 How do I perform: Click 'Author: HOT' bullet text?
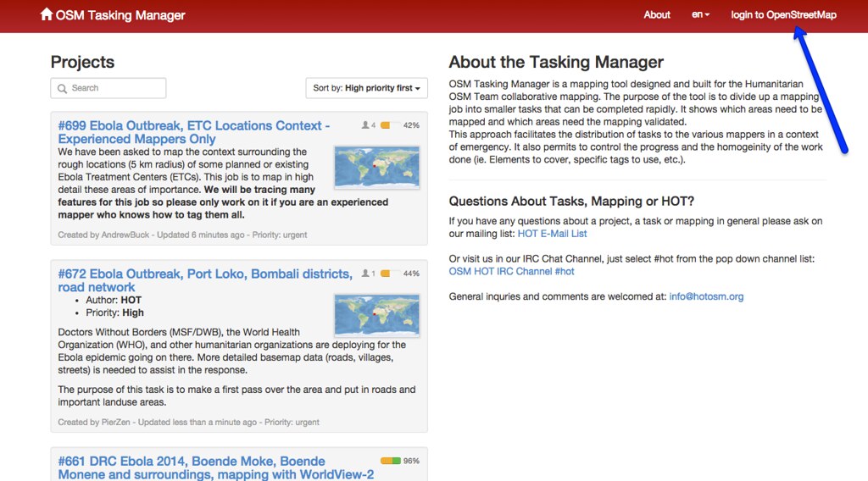click(x=114, y=301)
